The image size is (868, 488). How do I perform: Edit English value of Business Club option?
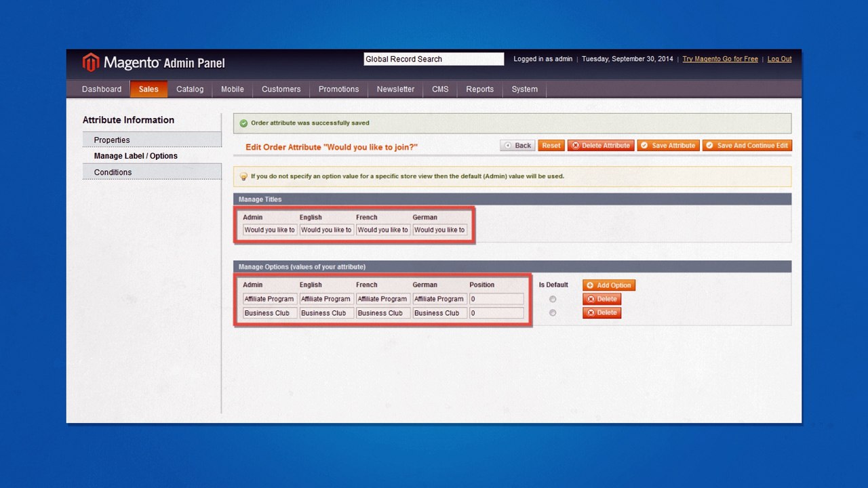point(326,313)
